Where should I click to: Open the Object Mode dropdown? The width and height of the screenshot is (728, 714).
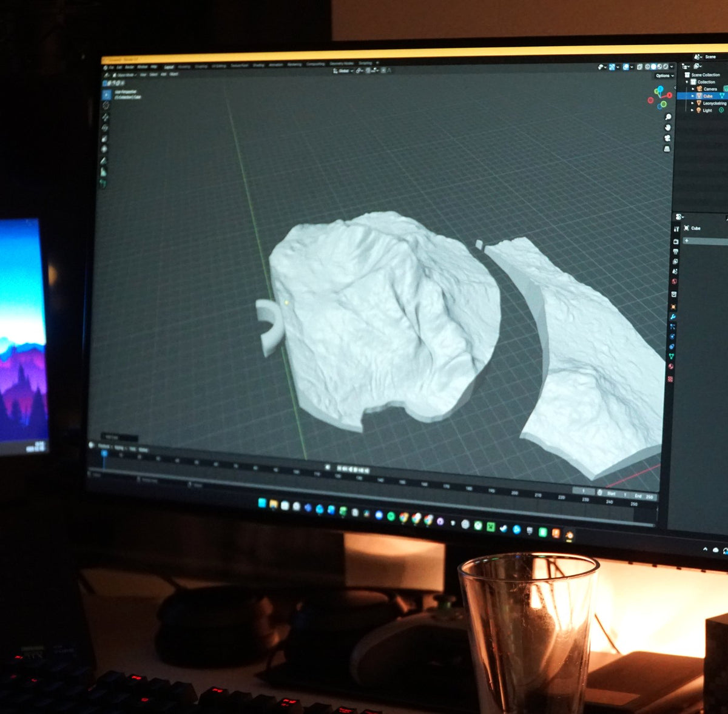(x=124, y=75)
